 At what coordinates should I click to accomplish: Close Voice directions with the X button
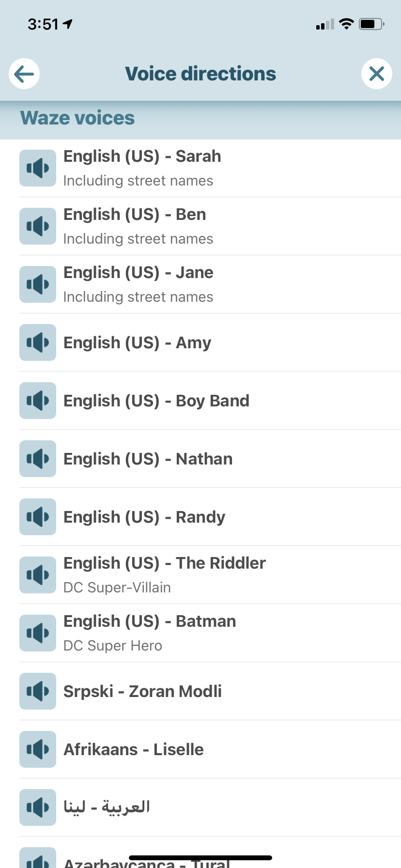pos(376,74)
